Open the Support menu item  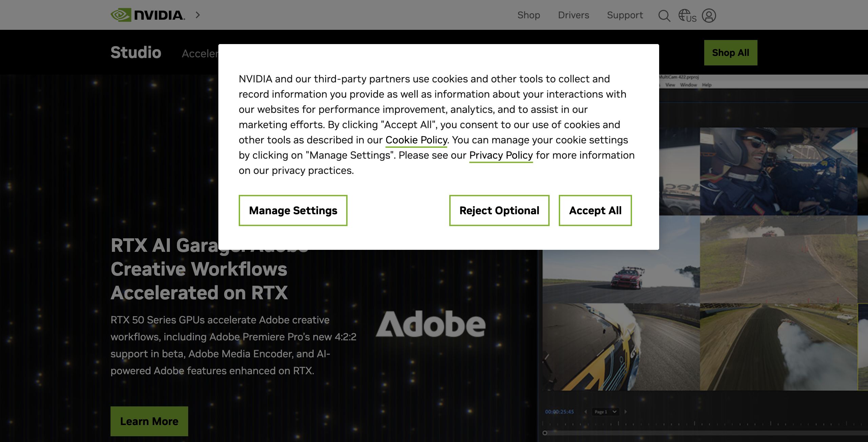(x=625, y=15)
